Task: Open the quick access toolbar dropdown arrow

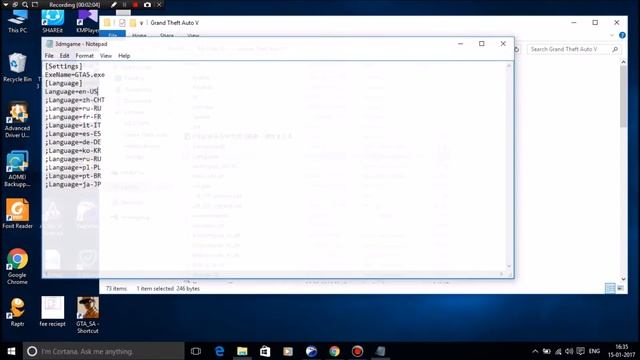Action: (x=141, y=23)
